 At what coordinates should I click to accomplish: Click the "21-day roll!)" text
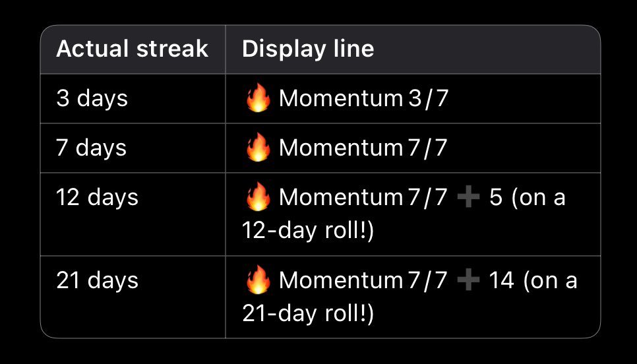tap(308, 315)
